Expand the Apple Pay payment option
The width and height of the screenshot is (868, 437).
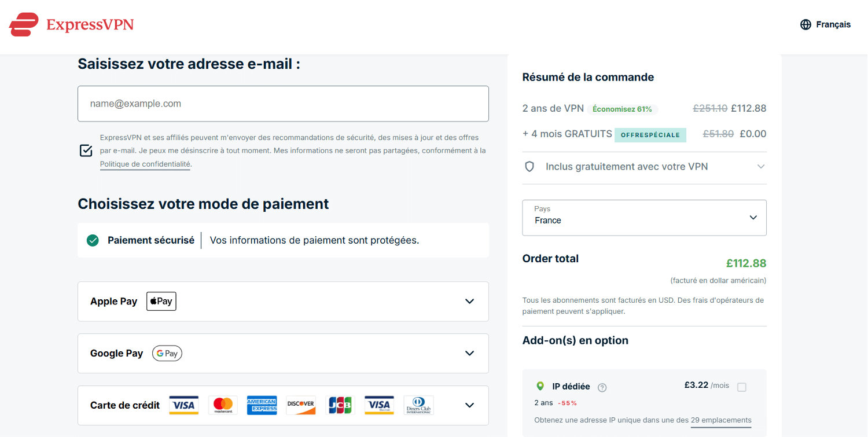pyautogui.click(x=470, y=302)
